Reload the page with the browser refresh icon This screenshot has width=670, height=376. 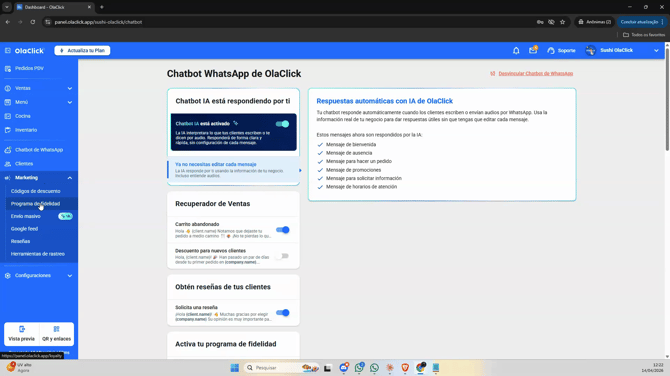[x=32, y=22]
